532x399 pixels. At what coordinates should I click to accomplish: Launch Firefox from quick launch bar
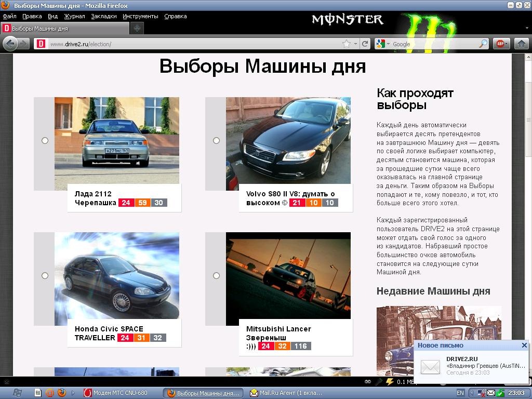coord(62,393)
